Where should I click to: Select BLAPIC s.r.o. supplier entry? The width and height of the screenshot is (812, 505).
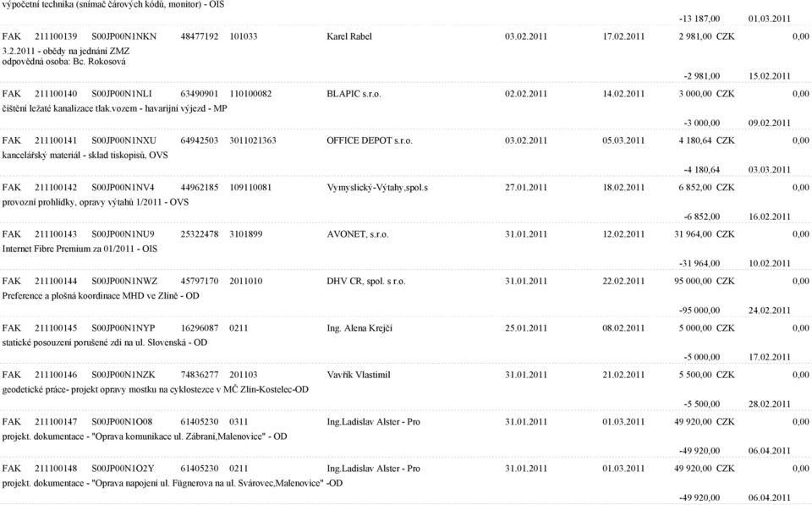[354, 94]
